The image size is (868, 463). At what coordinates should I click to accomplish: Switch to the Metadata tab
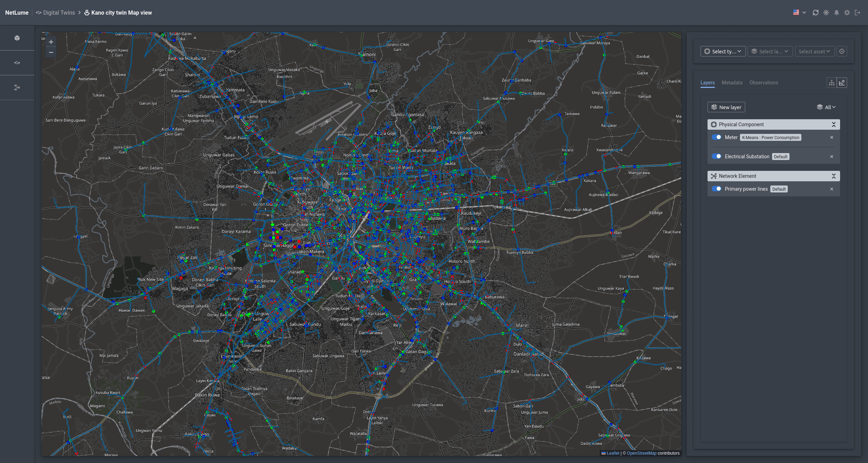(x=732, y=83)
